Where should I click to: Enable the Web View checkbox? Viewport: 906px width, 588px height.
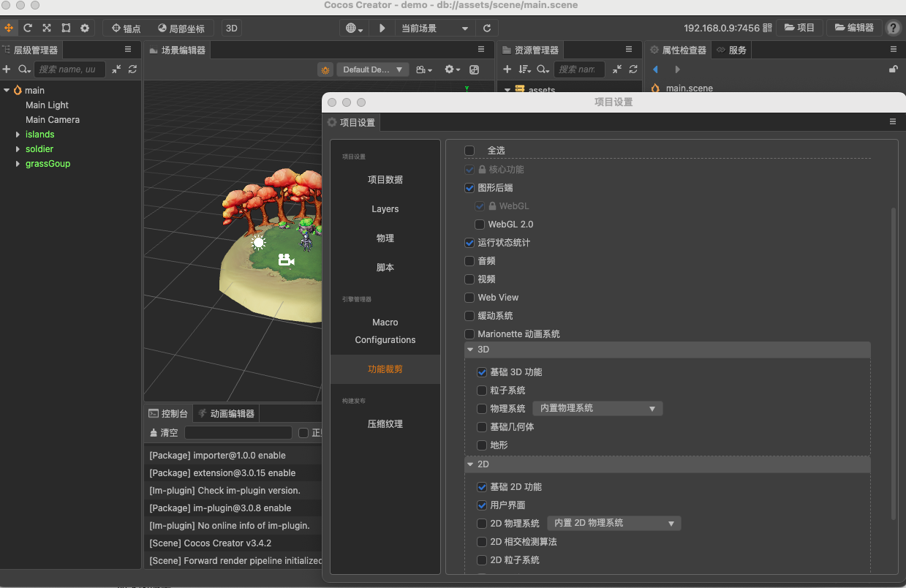pos(469,298)
